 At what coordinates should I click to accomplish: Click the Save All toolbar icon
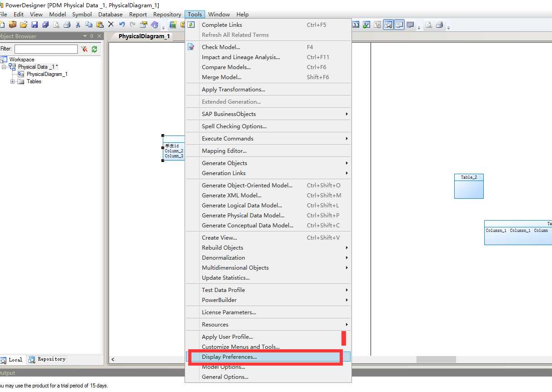(x=45, y=25)
